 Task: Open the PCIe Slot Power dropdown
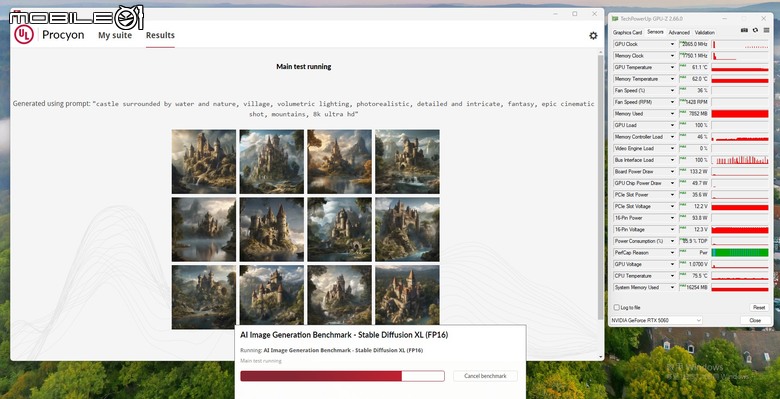[673, 195]
